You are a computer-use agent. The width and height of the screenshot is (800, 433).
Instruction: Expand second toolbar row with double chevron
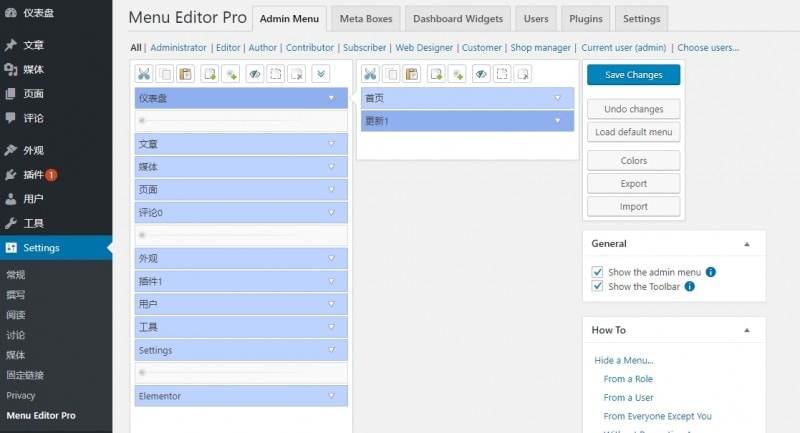click(321, 74)
